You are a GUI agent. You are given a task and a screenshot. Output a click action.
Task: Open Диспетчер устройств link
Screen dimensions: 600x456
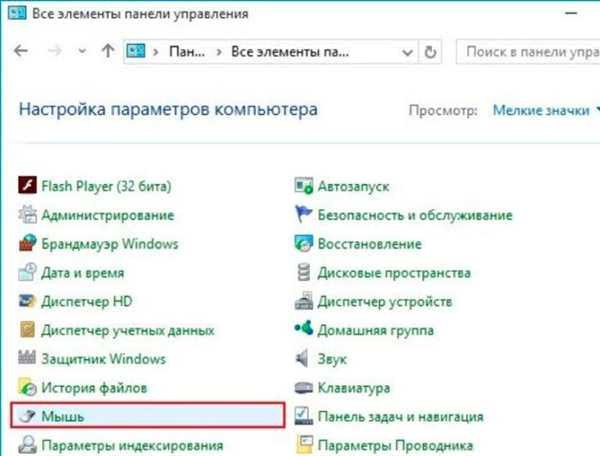(x=385, y=301)
